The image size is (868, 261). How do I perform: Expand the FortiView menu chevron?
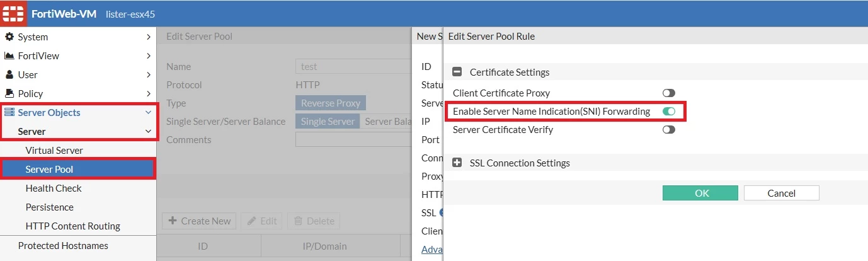[x=149, y=55]
